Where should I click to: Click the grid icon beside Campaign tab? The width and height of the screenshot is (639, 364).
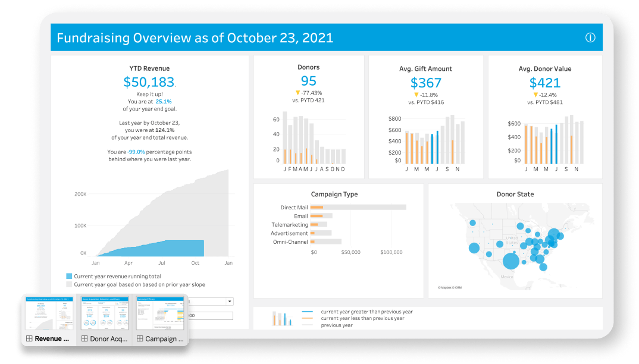coord(139,339)
